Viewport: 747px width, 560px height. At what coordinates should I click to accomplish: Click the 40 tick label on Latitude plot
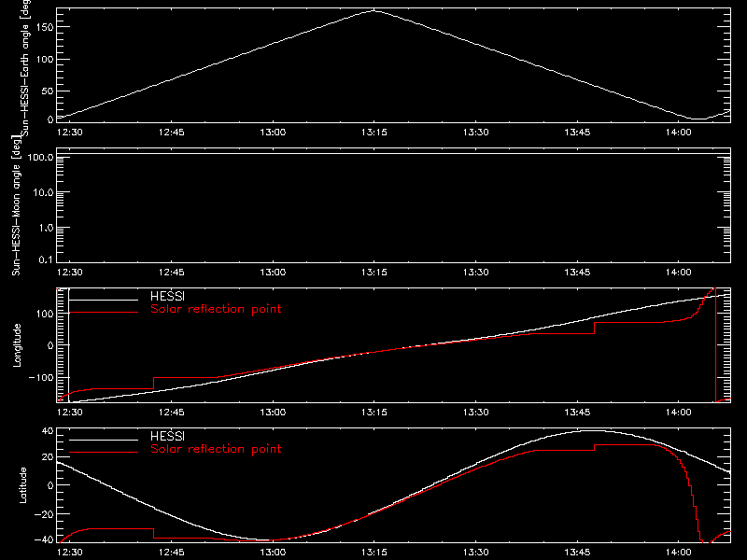(x=48, y=431)
